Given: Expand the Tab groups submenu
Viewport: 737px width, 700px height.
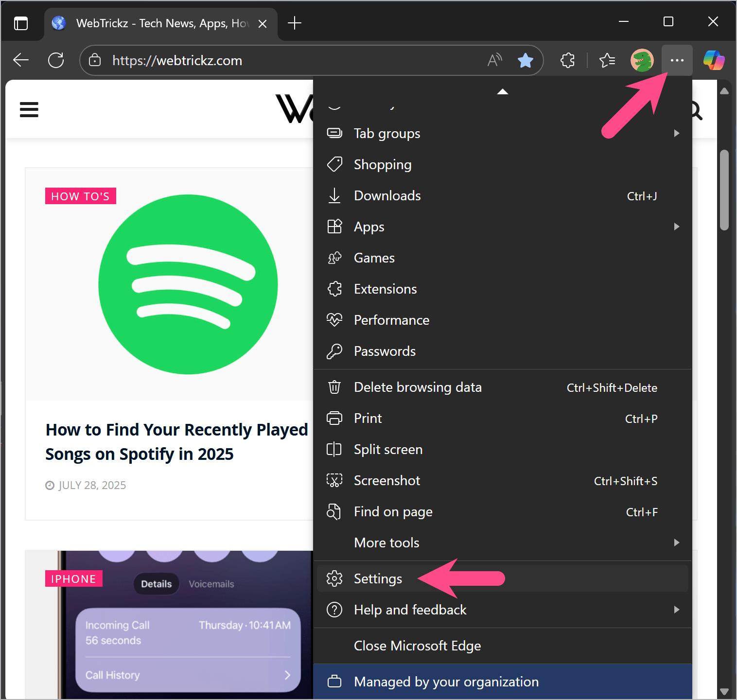Looking at the screenshot, I should [x=677, y=133].
